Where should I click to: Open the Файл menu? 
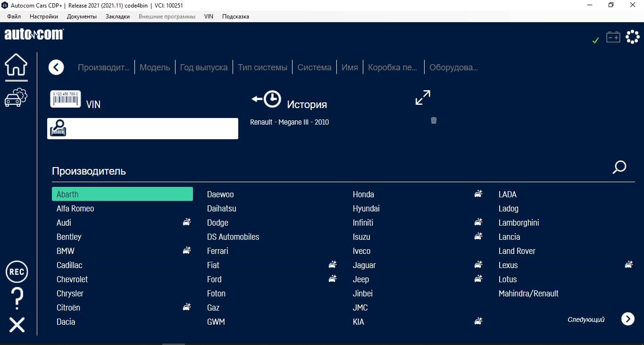(14, 17)
